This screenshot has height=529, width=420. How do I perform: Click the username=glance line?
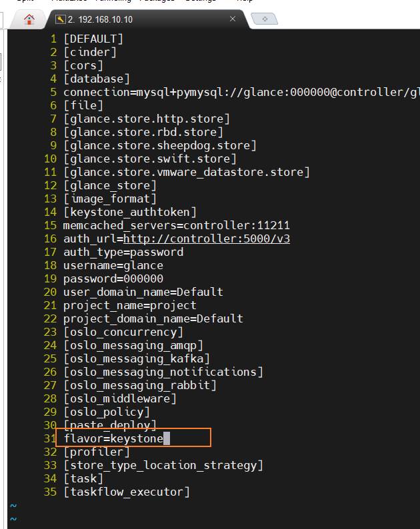coord(113,266)
